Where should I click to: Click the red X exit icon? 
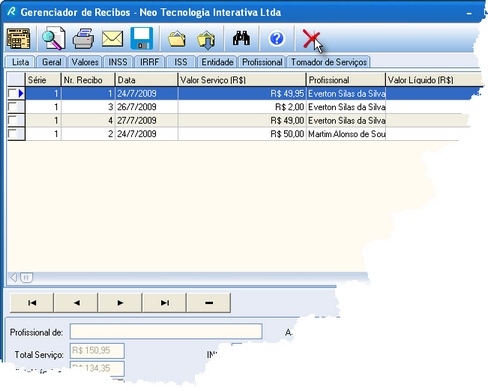pos(311,39)
